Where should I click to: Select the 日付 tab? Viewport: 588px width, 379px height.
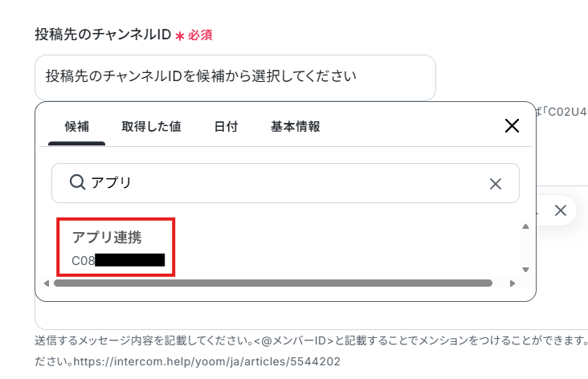(227, 127)
